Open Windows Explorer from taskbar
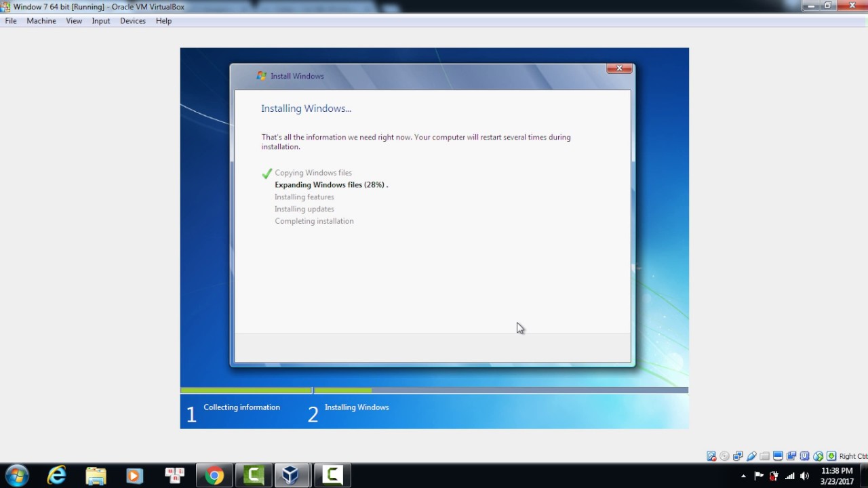The image size is (868, 488). tap(96, 475)
